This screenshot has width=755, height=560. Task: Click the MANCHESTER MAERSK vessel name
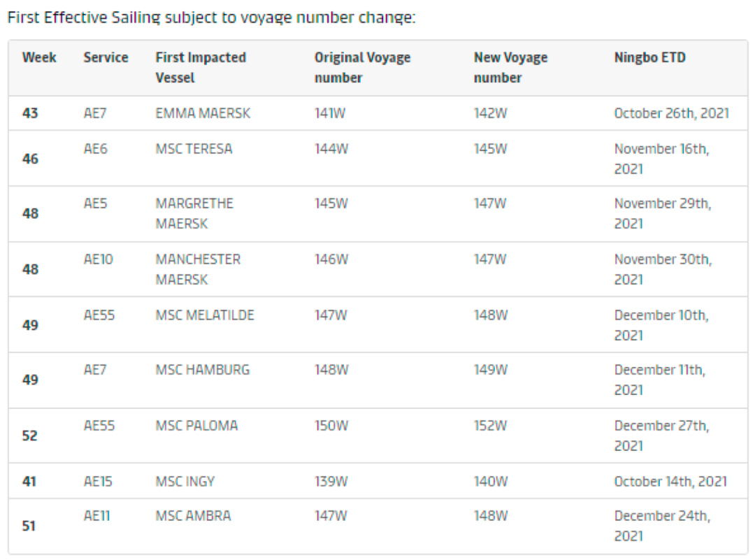[x=198, y=269]
